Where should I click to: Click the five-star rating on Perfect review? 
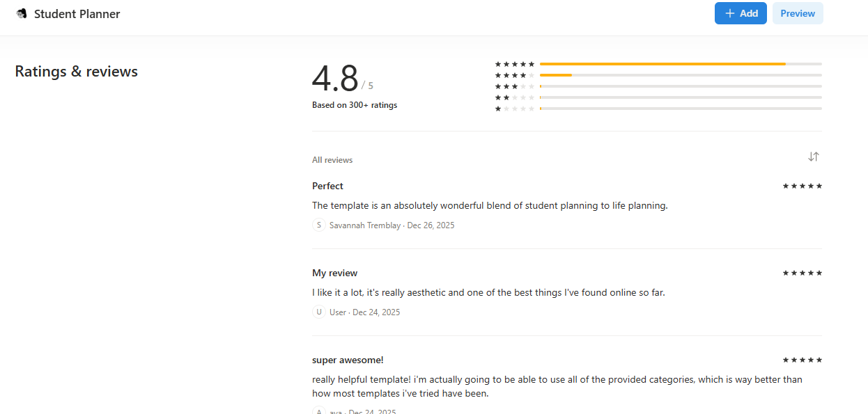pyautogui.click(x=802, y=186)
